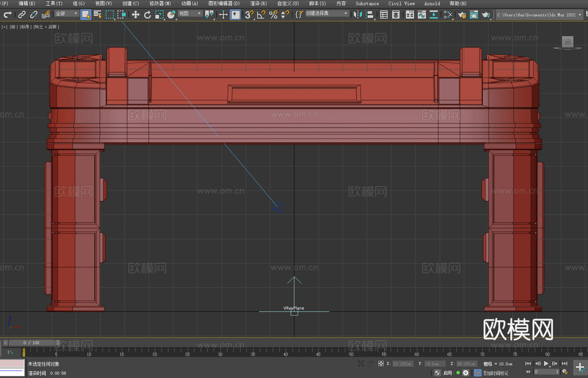Toggle the Scene Explorer icon

(384, 14)
